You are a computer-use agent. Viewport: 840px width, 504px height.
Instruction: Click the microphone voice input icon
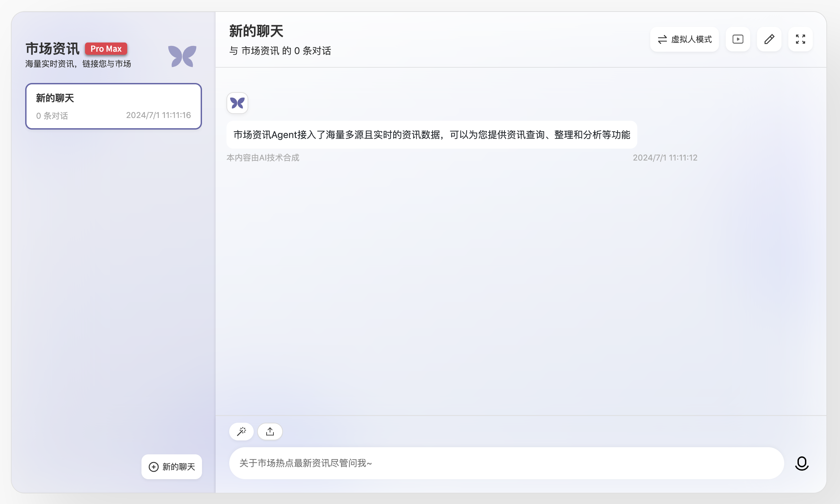pyautogui.click(x=802, y=463)
